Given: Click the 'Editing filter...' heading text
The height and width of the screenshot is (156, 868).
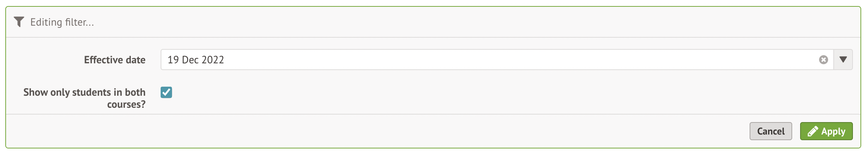Looking at the screenshot, I should (62, 22).
